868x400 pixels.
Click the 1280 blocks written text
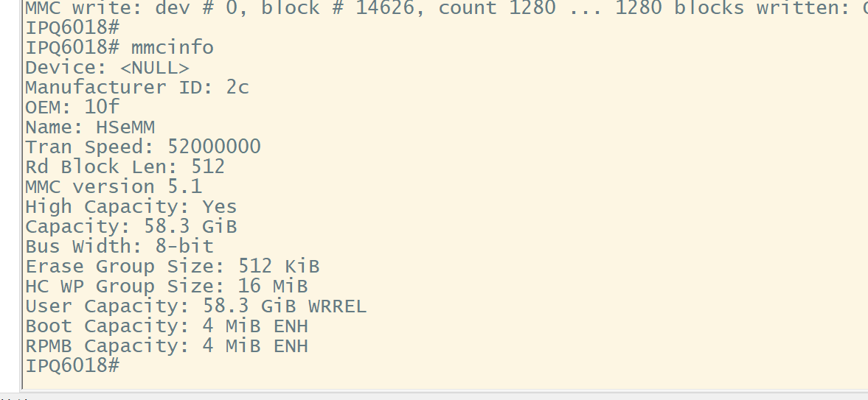[728, 8]
